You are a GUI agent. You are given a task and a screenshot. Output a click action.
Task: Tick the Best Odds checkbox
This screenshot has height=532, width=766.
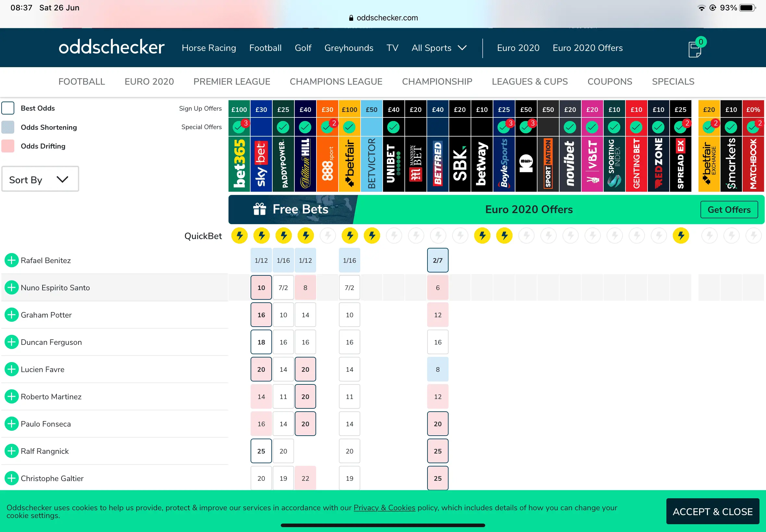coord(8,108)
